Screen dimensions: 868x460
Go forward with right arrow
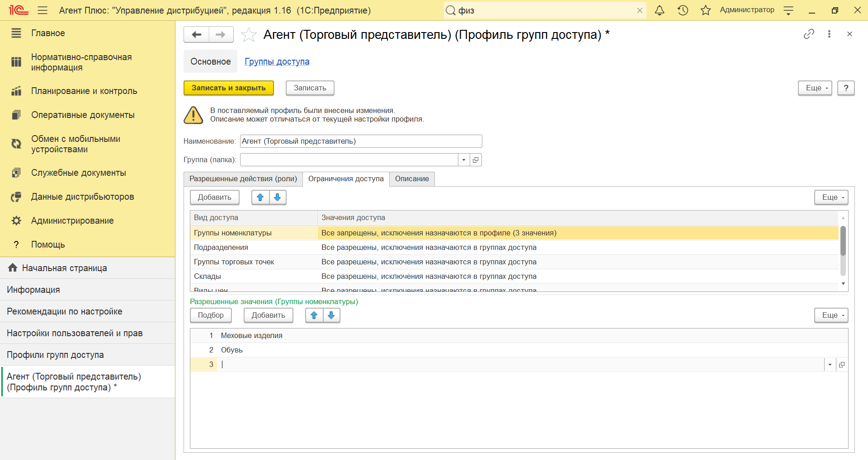(x=221, y=34)
